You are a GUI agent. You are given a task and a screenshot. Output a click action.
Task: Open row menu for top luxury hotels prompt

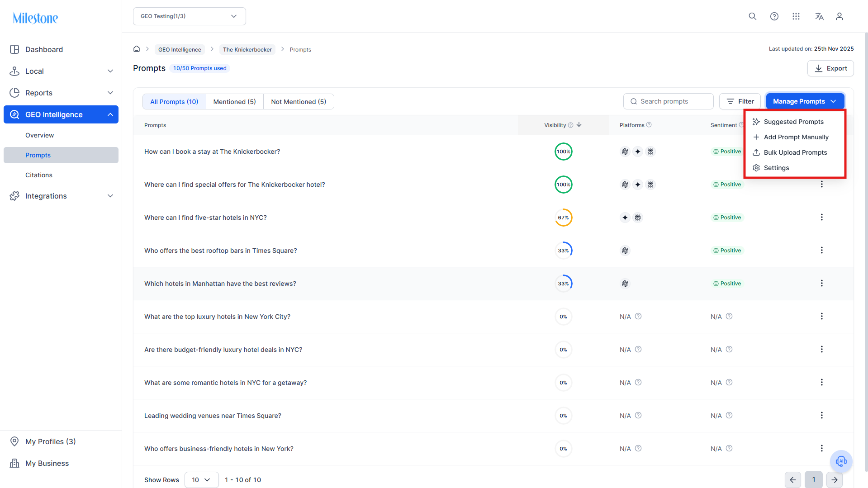(822, 317)
